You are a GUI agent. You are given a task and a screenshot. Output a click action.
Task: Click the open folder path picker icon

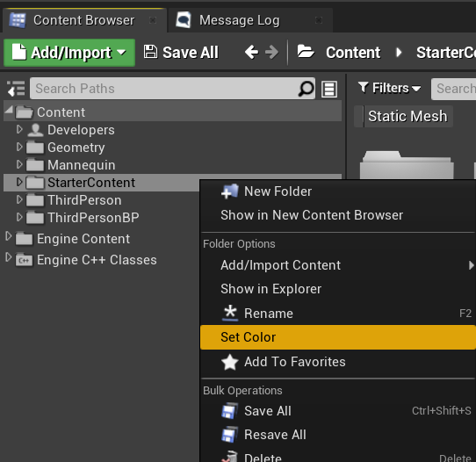(x=306, y=52)
